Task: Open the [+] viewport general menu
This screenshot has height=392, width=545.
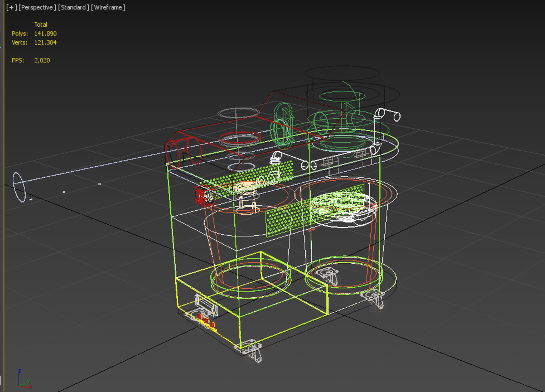Action: [x=11, y=7]
